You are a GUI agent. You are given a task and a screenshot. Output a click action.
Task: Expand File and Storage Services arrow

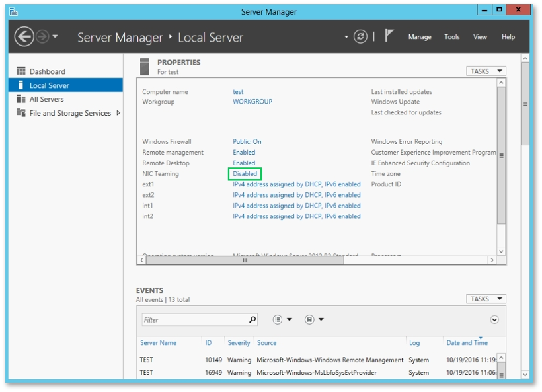point(118,113)
